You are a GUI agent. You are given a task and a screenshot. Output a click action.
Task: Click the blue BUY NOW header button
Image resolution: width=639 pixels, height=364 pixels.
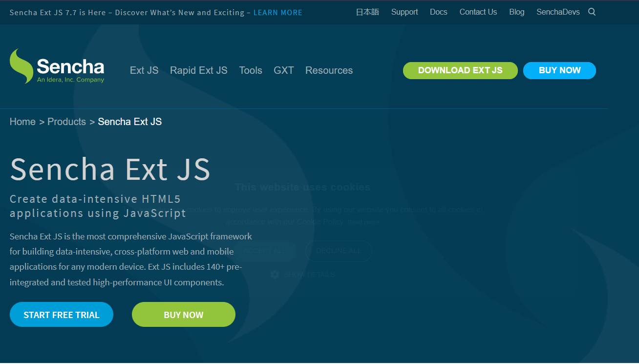[x=560, y=70]
